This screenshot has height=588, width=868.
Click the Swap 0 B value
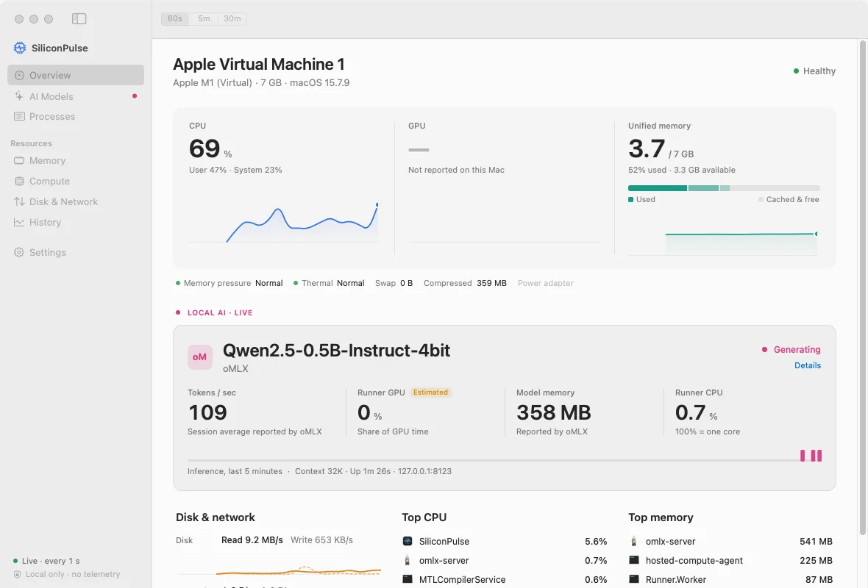(x=394, y=283)
